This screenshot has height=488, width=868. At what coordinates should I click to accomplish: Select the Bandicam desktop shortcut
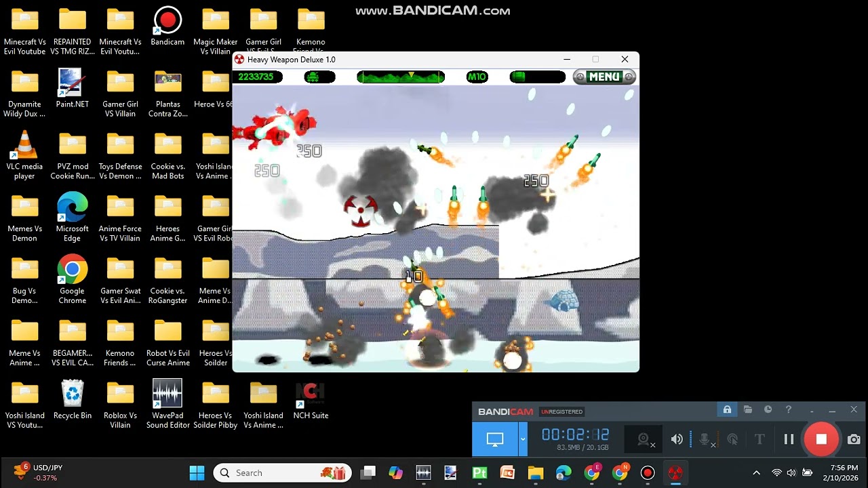(x=167, y=27)
